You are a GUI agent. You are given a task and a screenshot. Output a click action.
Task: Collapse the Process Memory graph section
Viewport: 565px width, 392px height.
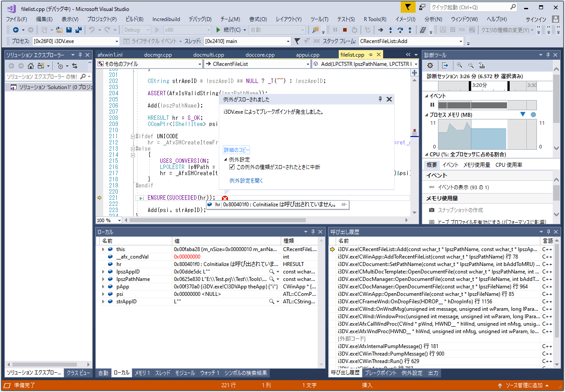(x=426, y=115)
